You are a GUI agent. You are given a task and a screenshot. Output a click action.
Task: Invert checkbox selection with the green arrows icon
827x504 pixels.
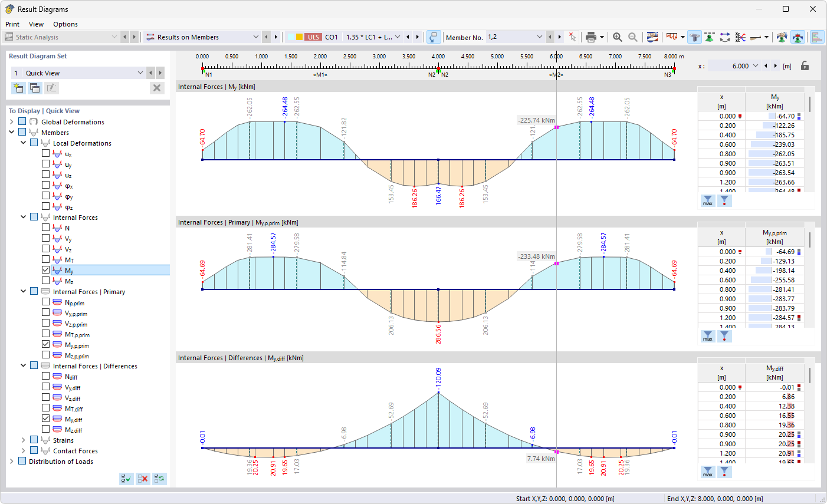(x=158, y=478)
